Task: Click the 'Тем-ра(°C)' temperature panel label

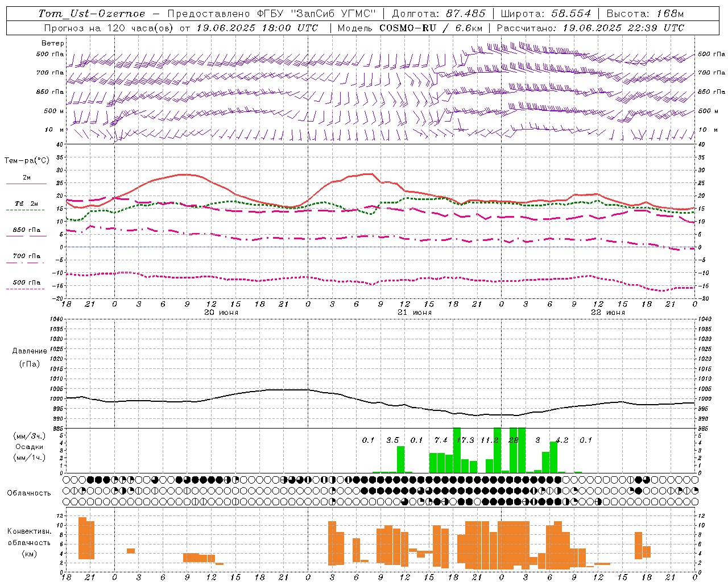Action: point(27,161)
